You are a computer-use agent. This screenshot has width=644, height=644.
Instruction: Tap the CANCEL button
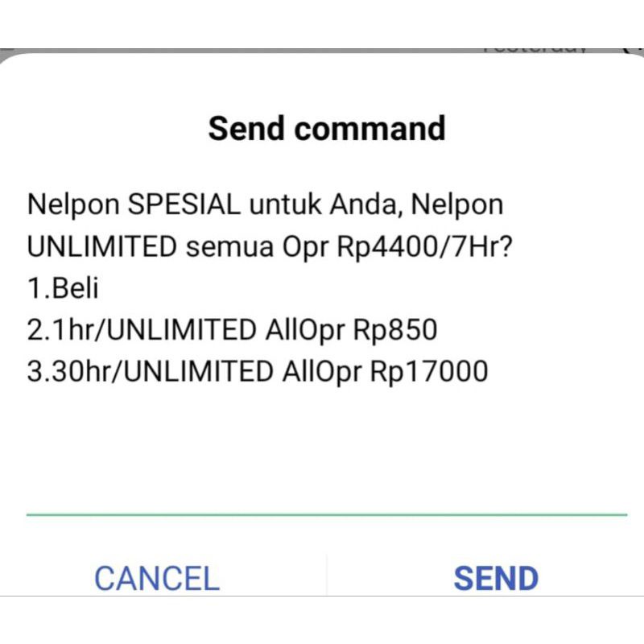(158, 577)
